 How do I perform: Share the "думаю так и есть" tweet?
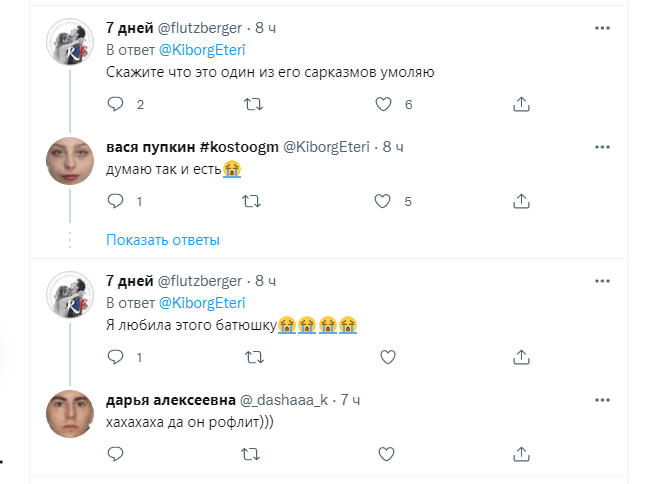(520, 201)
